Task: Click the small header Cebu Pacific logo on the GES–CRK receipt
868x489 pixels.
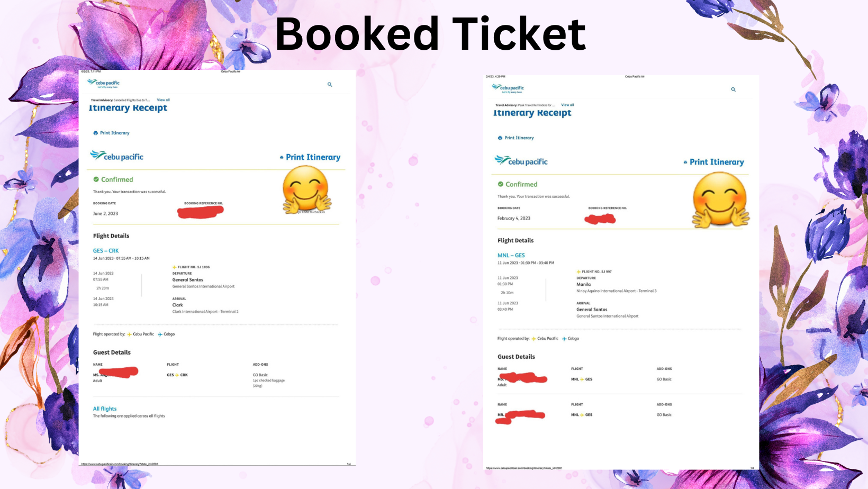Action: [x=104, y=83]
